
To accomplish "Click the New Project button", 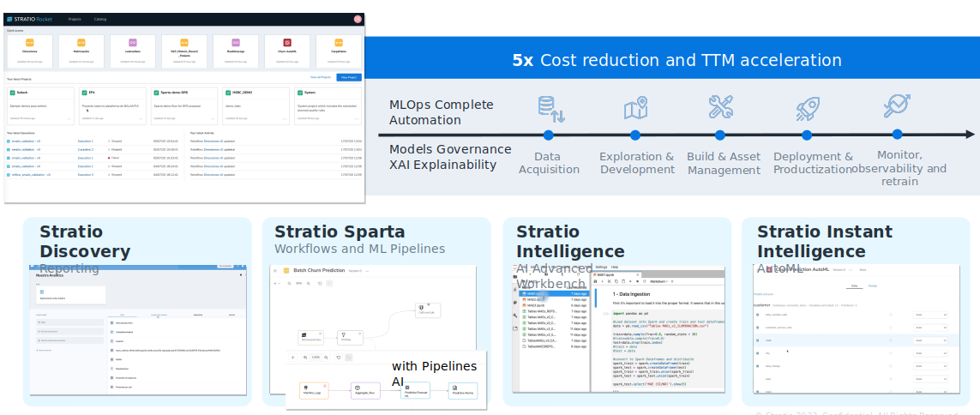I will point(349,77).
